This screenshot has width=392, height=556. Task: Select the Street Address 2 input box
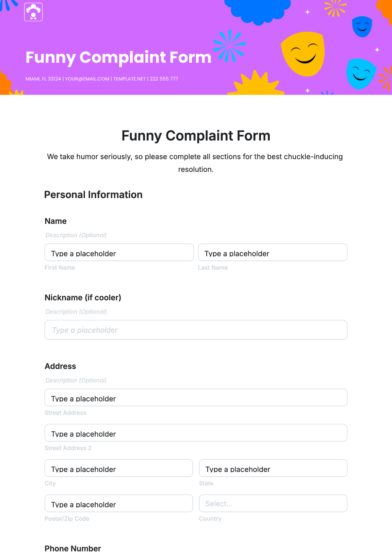(x=196, y=433)
